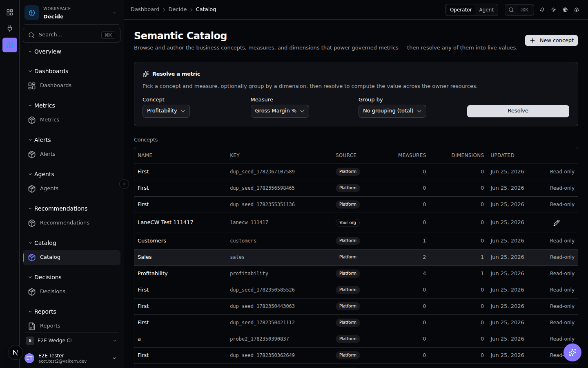Go to Dashboard in the breadcrumb
The image size is (588, 368).
[x=145, y=9]
